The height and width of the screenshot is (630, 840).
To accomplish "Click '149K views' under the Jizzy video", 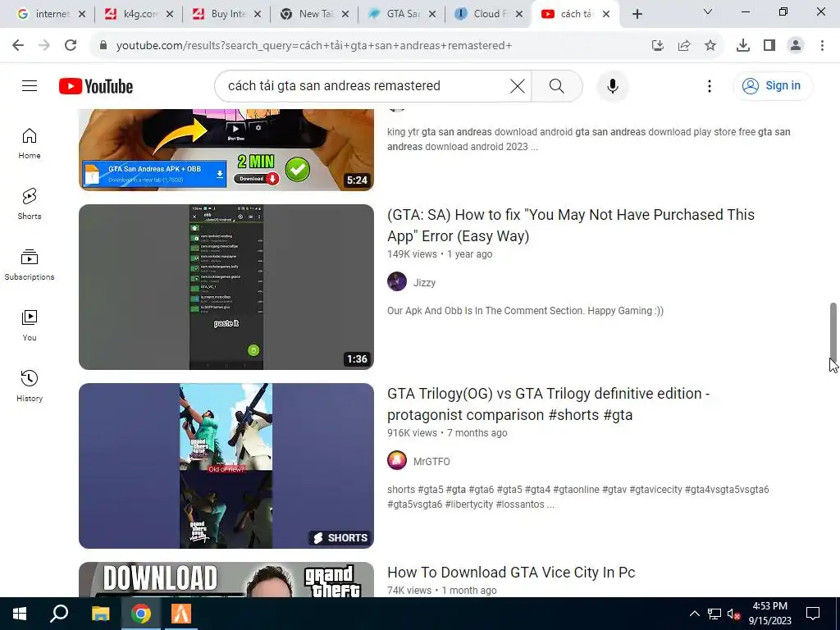I will pos(412,254).
